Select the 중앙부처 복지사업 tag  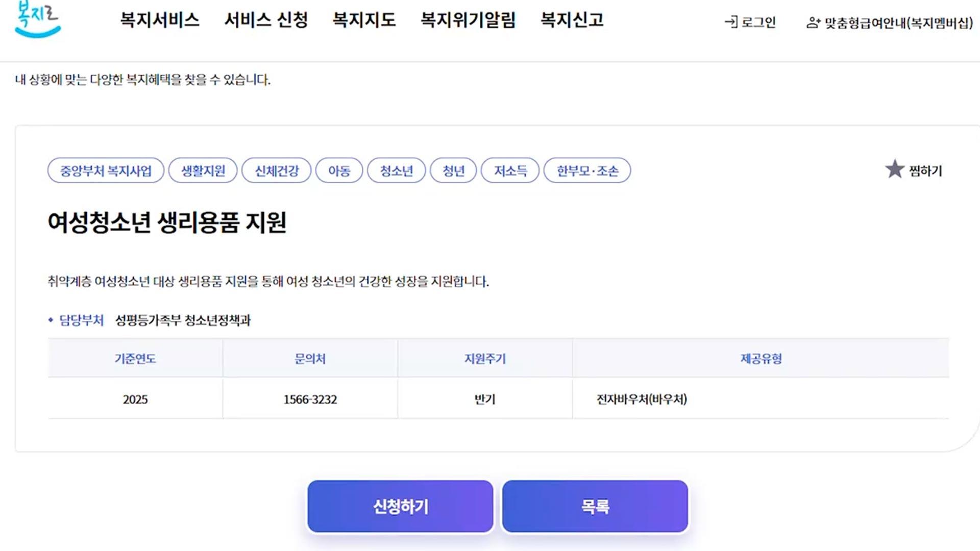click(x=106, y=170)
